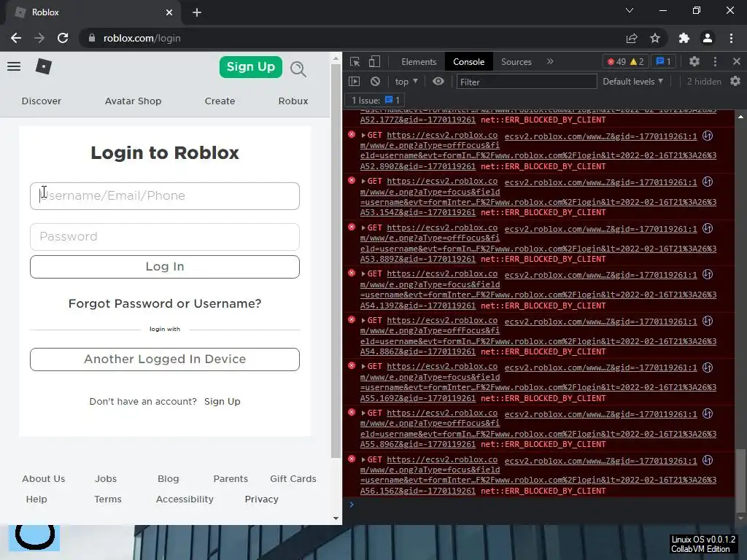
Task: Bookmark this tab with the star
Action: [655, 38]
